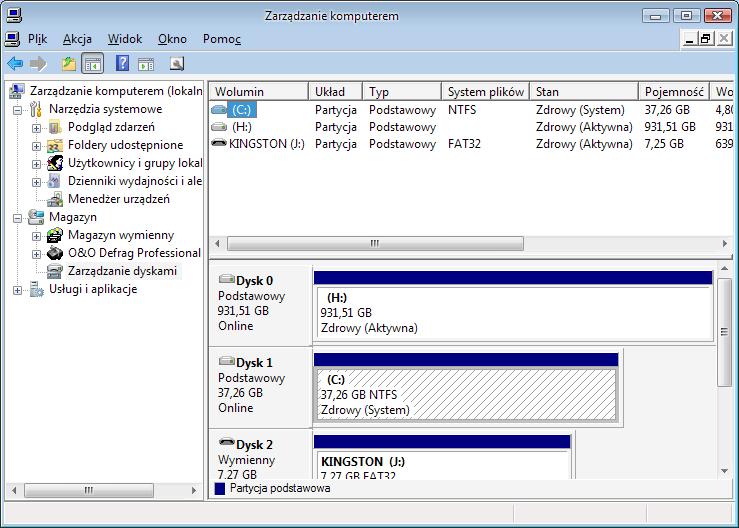Sort by System plików column header
Image resolution: width=739 pixels, height=528 pixels.
[x=485, y=91]
